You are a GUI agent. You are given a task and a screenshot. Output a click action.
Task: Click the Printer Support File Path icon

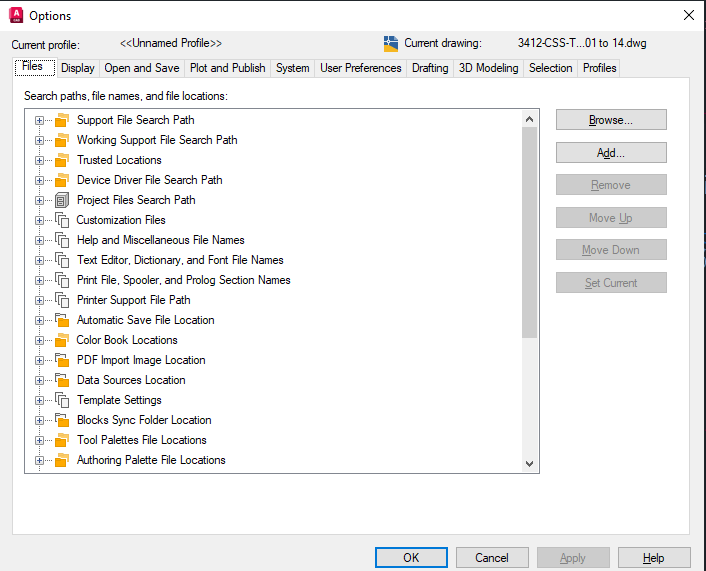click(62, 300)
